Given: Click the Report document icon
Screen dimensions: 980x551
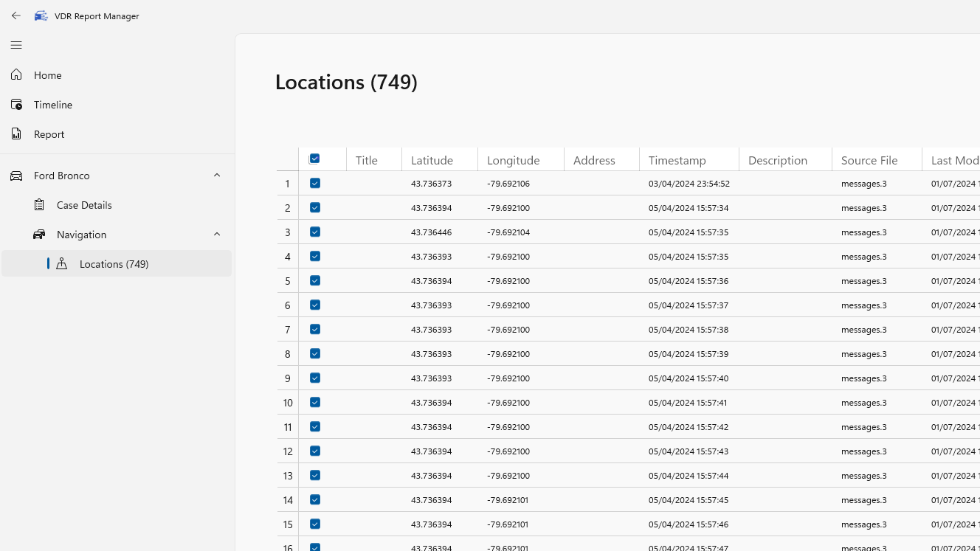Looking at the screenshot, I should tap(16, 134).
